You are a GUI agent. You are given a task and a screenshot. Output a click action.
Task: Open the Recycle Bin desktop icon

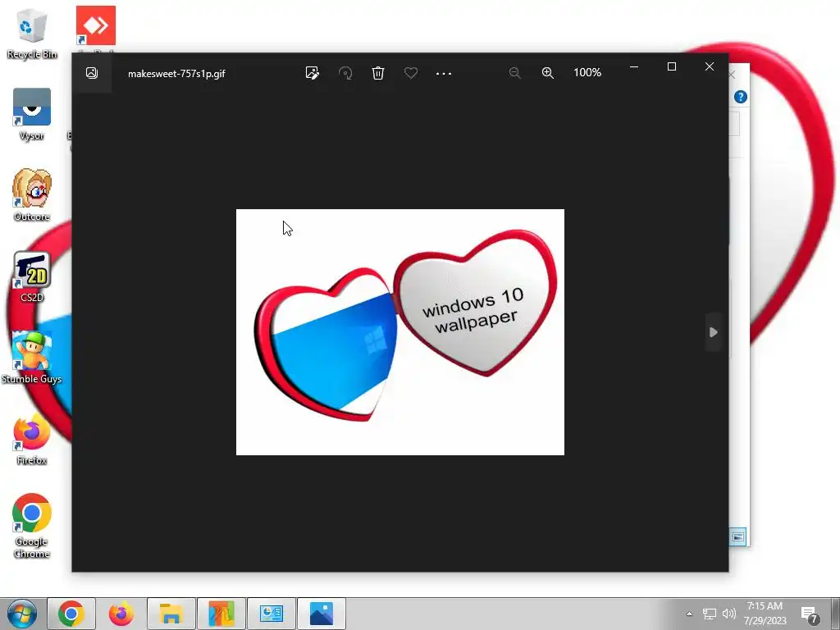[32, 33]
